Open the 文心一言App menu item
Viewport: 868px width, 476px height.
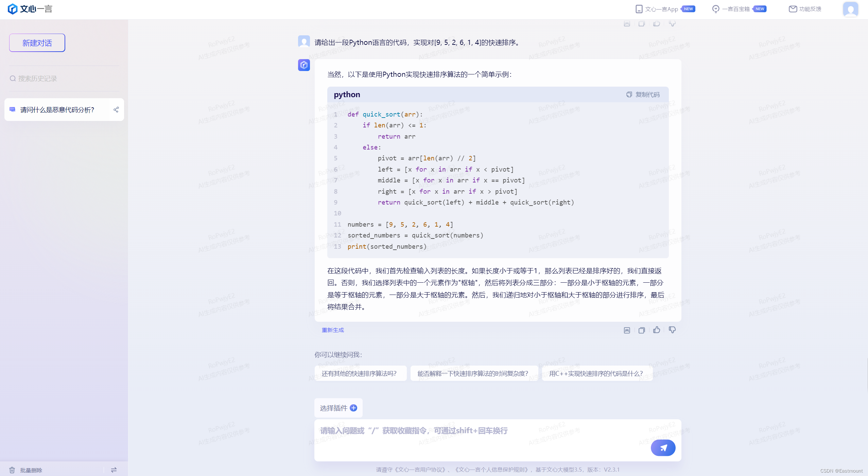pyautogui.click(x=661, y=9)
